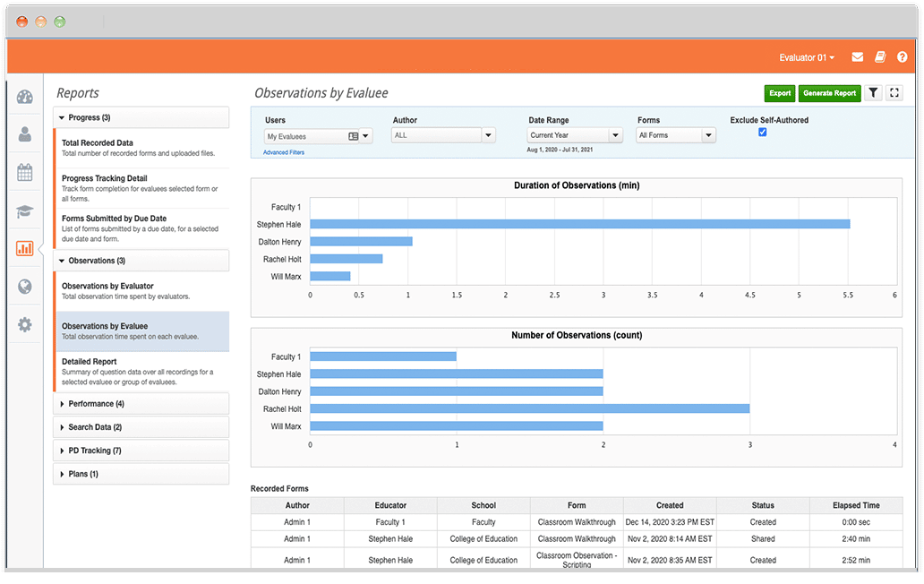Click the graduation cap sidebar icon
Screen dimensions: 924x584
(25, 211)
